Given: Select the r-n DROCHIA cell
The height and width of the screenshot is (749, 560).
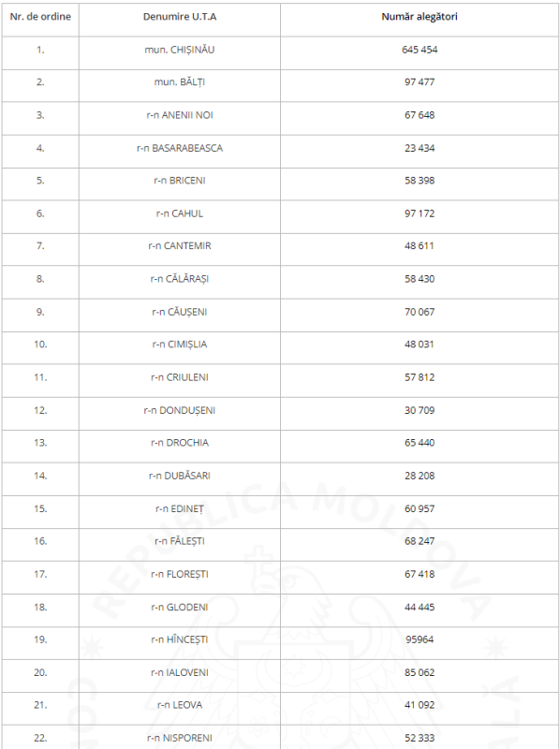Looking at the screenshot, I should (x=180, y=443).
